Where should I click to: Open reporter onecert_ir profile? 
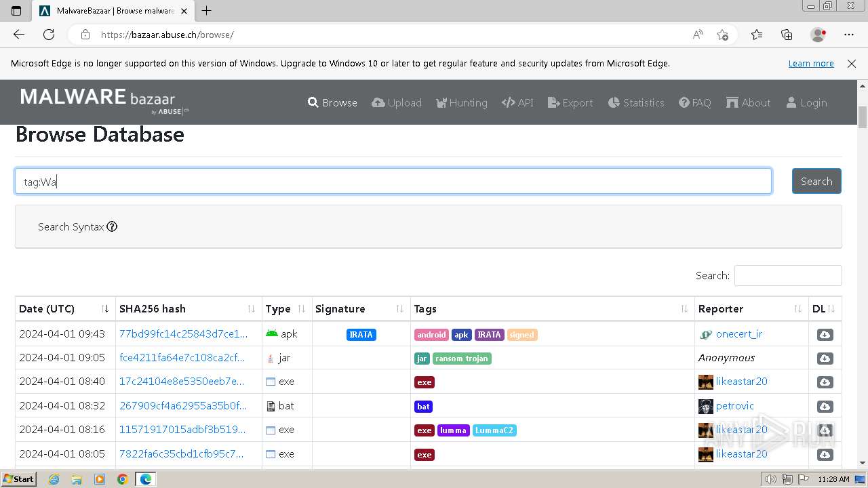pyautogui.click(x=739, y=334)
